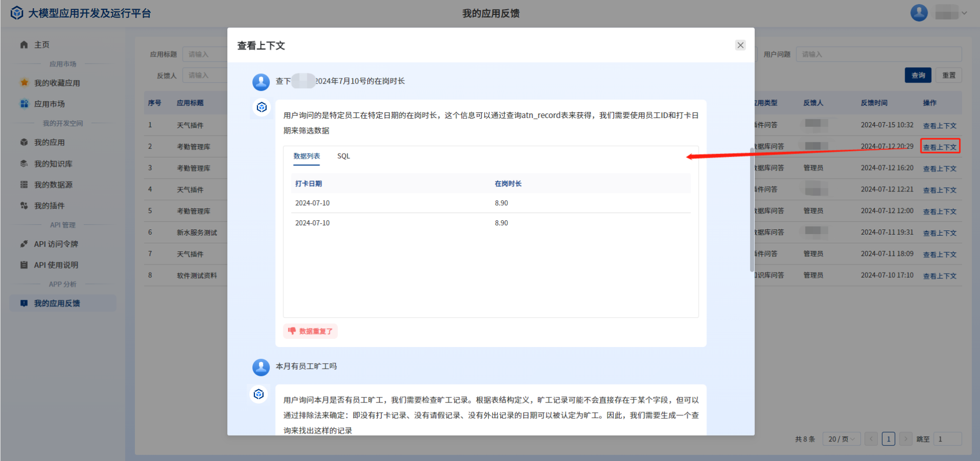The width and height of the screenshot is (980, 461).
Task: Click 查看上下文 link for 2024-07-15 row
Action: pyautogui.click(x=939, y=126)
